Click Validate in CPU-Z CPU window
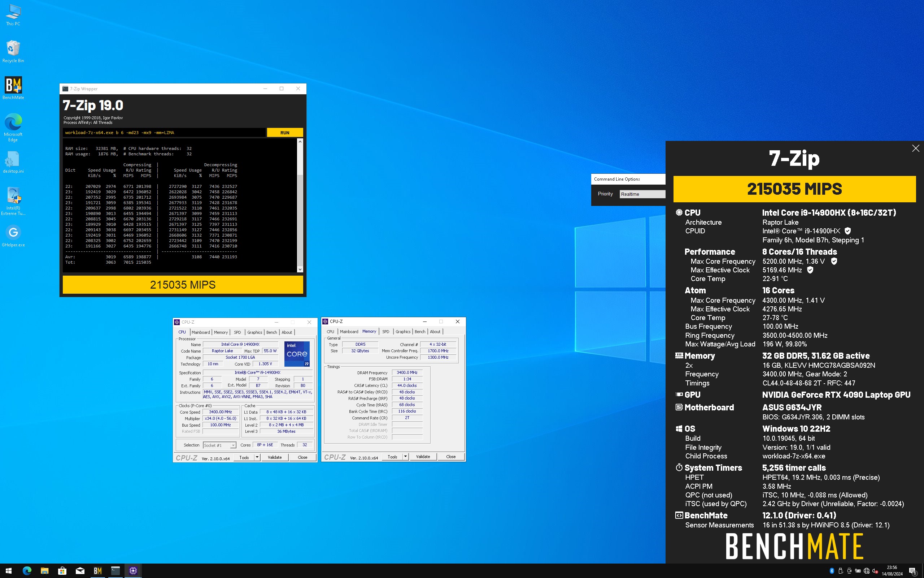This screenshot has width=924, height=578. pyautogui.click(x=275, y=457)
